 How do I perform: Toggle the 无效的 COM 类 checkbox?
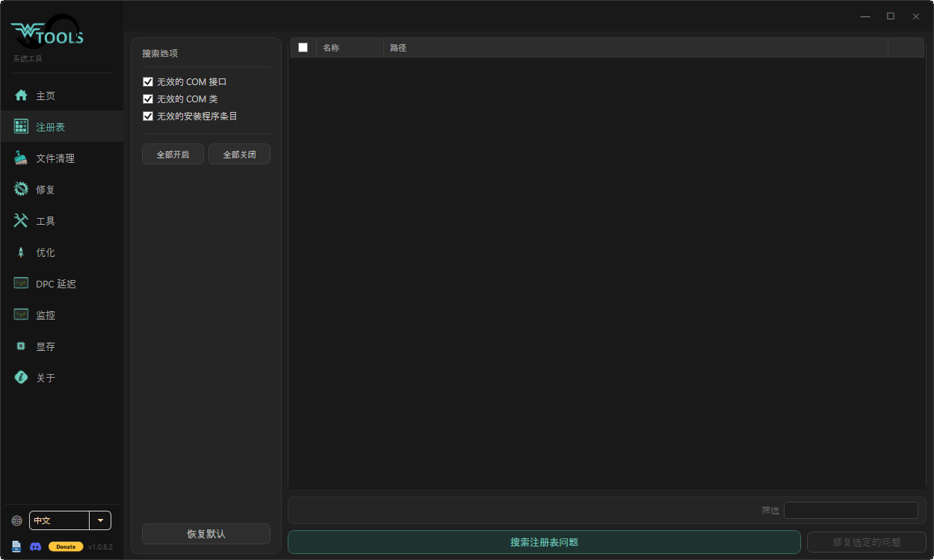[148, 99]
